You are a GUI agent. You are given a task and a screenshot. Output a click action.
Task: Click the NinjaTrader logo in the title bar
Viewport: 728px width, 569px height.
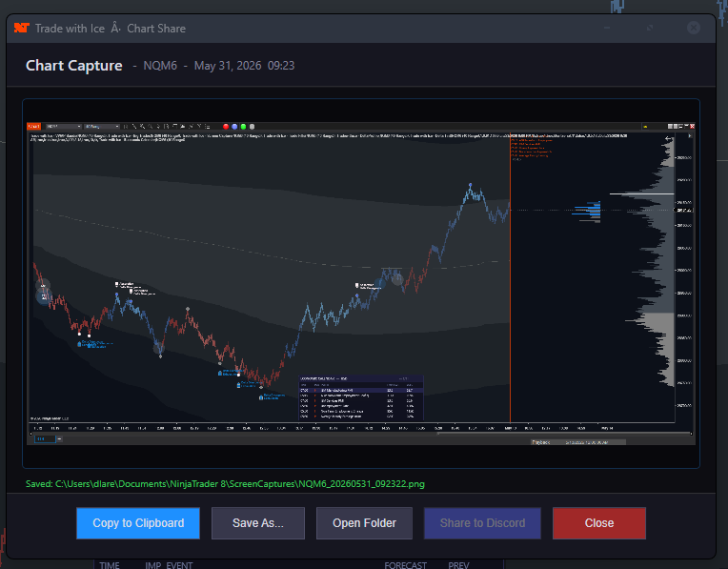click(21, 29)
